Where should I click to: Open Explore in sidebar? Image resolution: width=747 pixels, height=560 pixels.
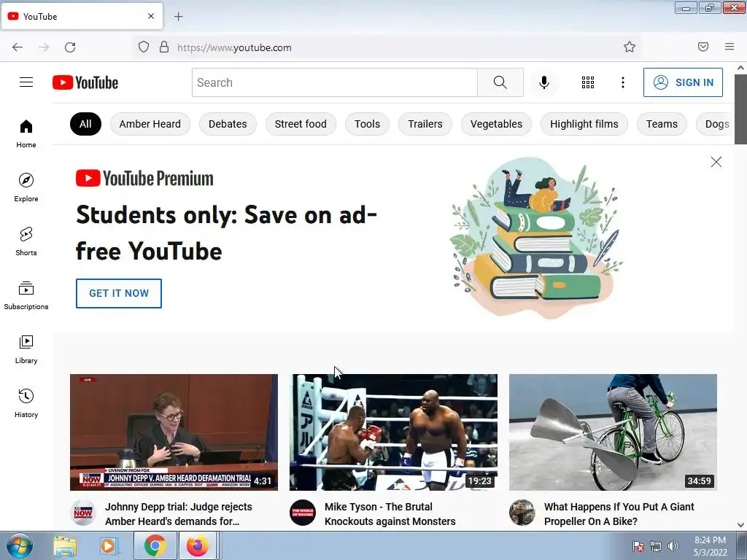point(26,187)
